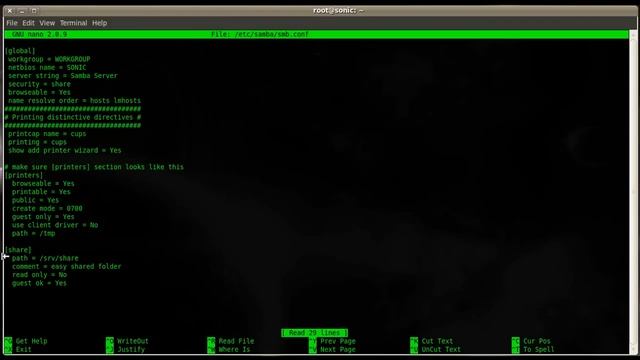Click the 'Prev Page' shortcut label
Image resolution: width=640 pixels, height=360 pixels.
click(338, 341)
